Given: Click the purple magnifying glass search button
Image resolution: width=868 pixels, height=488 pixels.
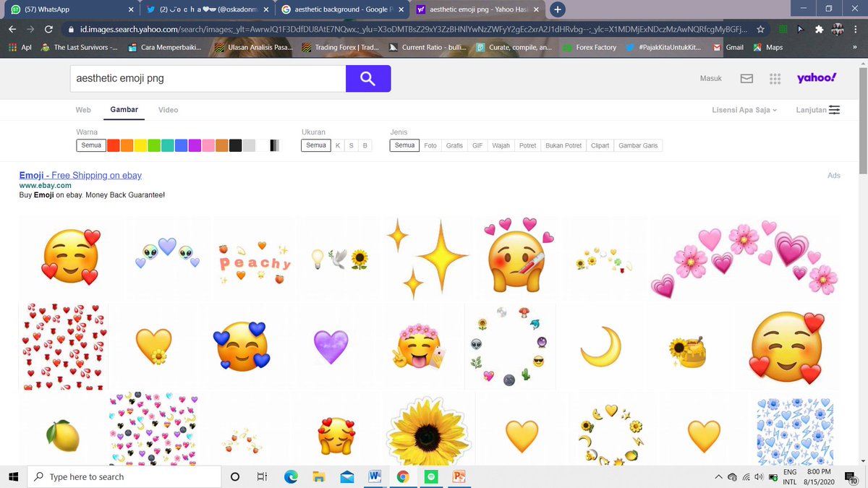Looking at the screenshot, I should point(368,78).
